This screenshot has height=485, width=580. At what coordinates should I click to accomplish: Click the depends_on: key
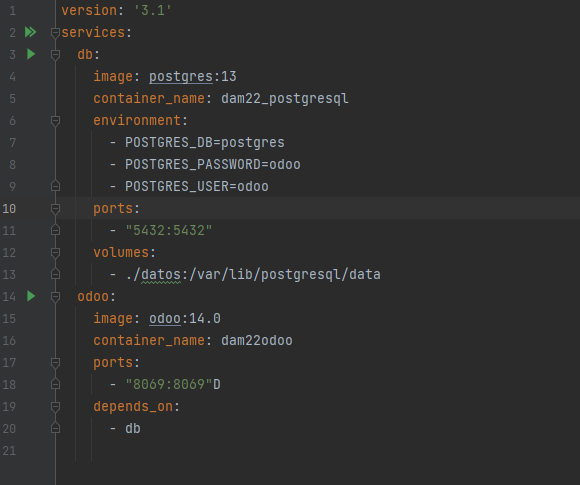(x=136, y=407)
